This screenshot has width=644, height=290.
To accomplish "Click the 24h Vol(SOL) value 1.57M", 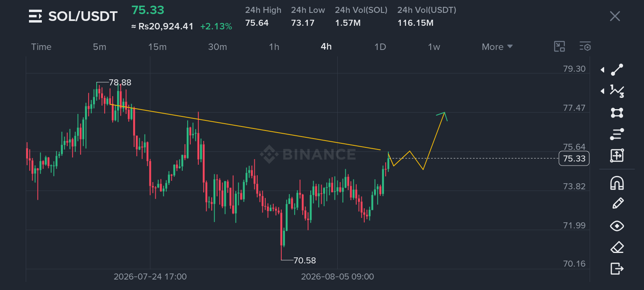I will 348,23.
